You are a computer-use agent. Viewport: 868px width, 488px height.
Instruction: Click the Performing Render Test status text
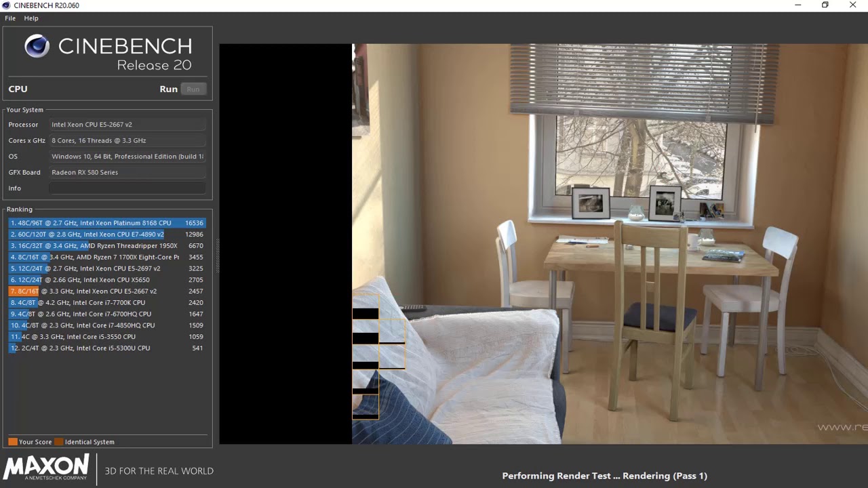pyautogui.click(x=605, y=476)
